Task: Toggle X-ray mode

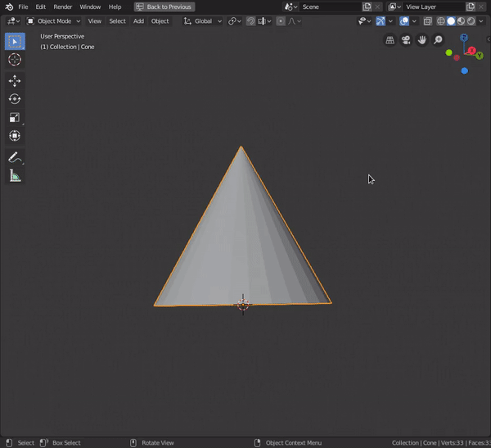Action: [x=427, y=21]
